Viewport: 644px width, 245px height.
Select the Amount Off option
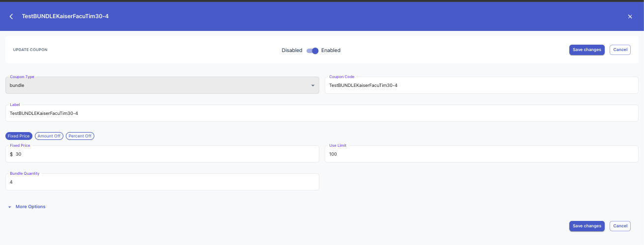(49, 136)
